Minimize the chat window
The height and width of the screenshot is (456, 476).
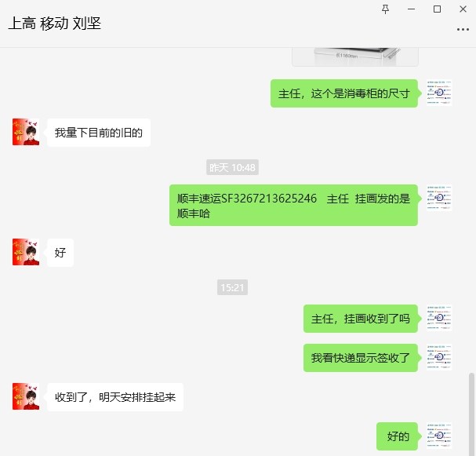point(411,9)
